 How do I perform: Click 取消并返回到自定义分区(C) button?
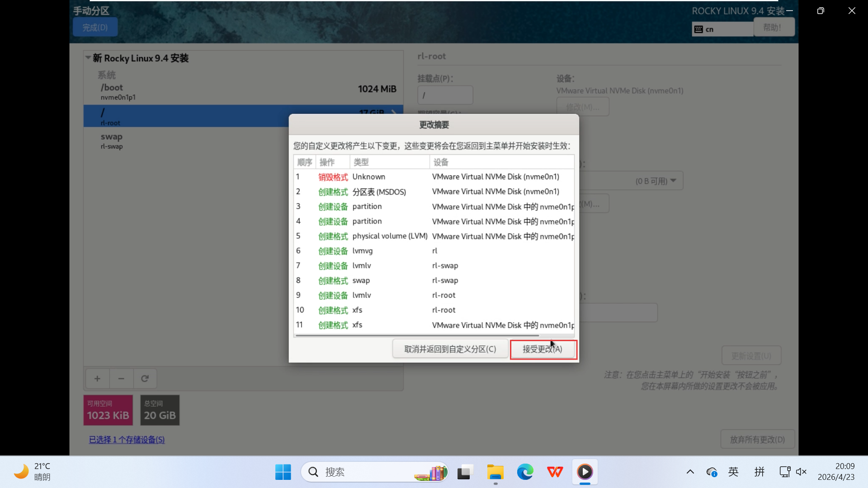coord(450,349)
